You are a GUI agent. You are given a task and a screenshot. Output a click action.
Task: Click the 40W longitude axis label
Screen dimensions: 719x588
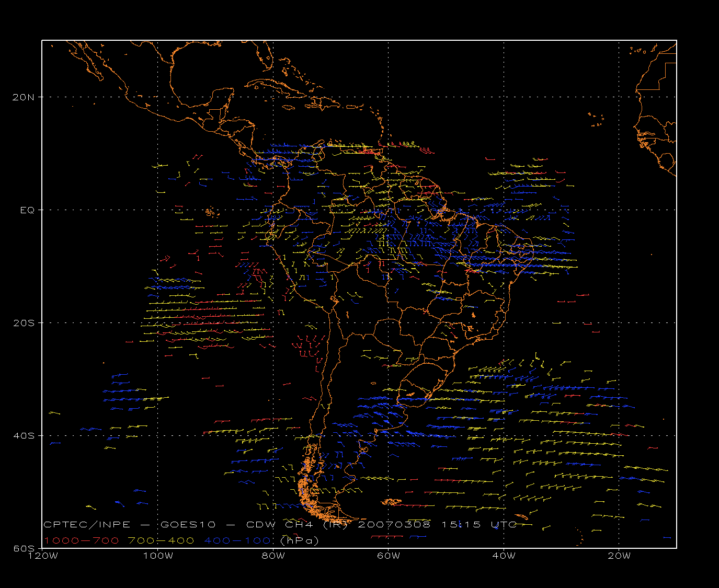tap(504, 556)
